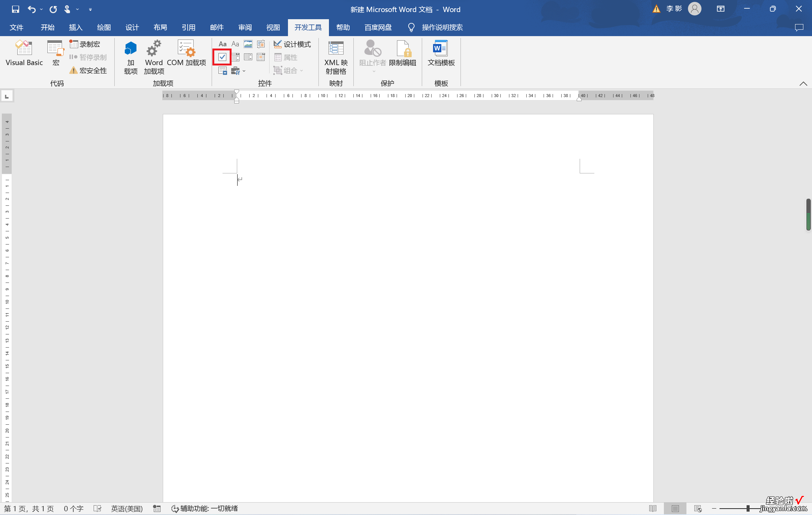Viewport: 812px width, 515px height.
Task: Insert Repeating Section content control
Action: tap(223, 70)
